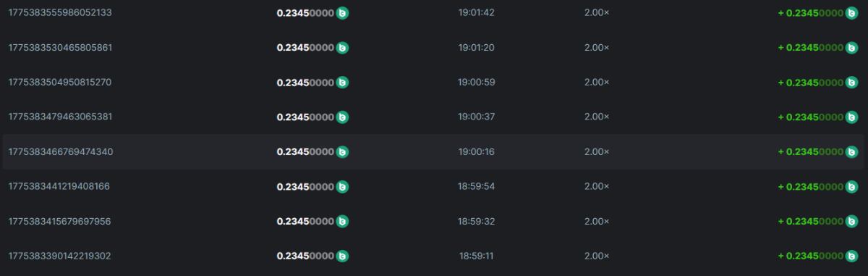
Task: Click the payout coin icon in the highlighted 19:00:16 row
Action: click(x=851, y=152)
